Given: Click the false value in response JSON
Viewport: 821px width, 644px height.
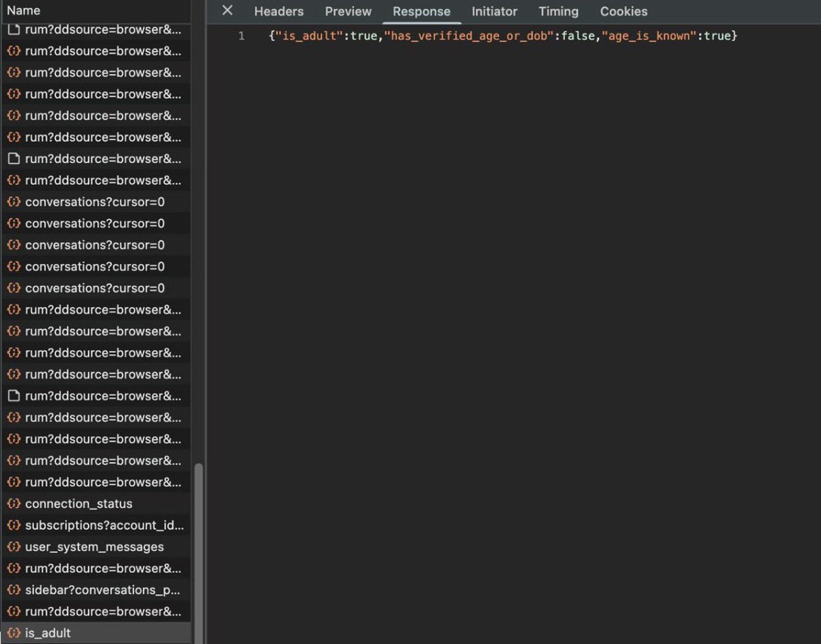Looking at the screenshot, I should (x=577, y=36).
